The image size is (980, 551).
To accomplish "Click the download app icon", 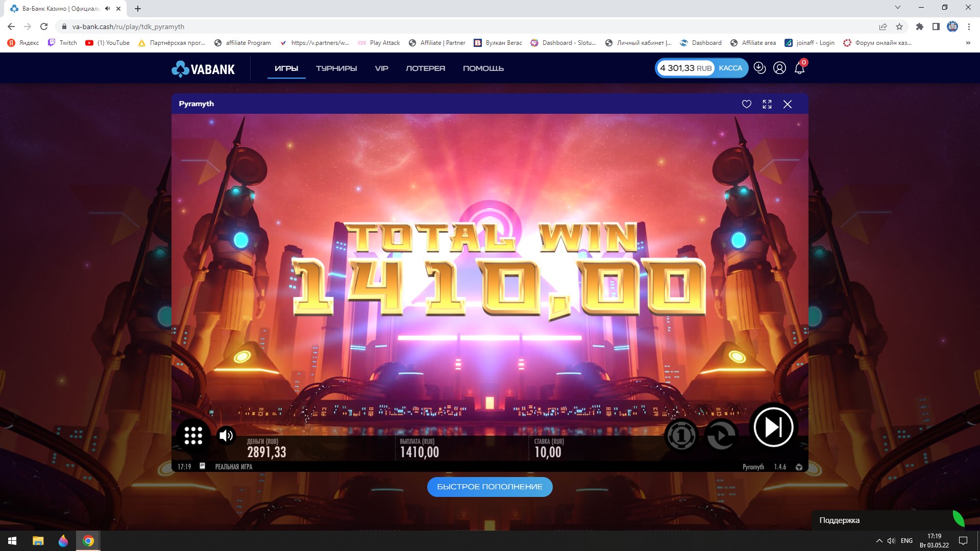I will tap(759, 68).
